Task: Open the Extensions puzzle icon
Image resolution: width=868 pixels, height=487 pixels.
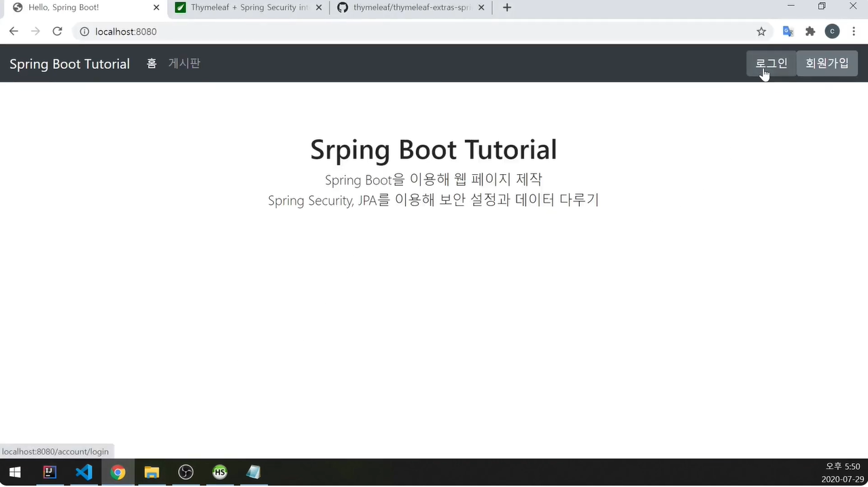Action: [x=810, y=31]
